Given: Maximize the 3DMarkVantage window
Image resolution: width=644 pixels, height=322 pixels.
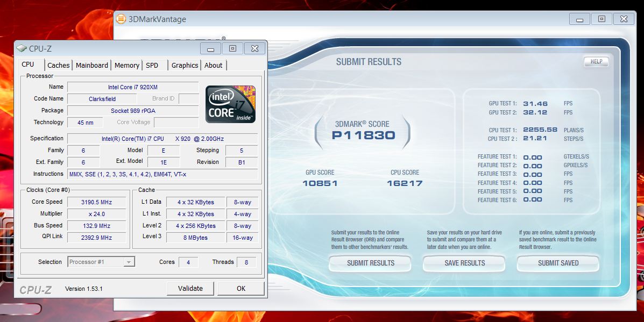Looking at the screenshot, I should pos(601,19).
